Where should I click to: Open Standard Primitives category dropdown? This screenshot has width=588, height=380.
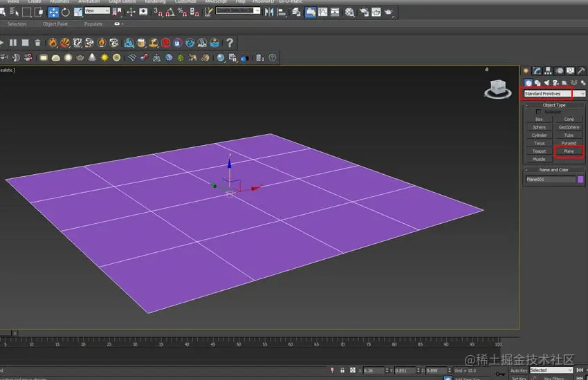coord(554,93)
